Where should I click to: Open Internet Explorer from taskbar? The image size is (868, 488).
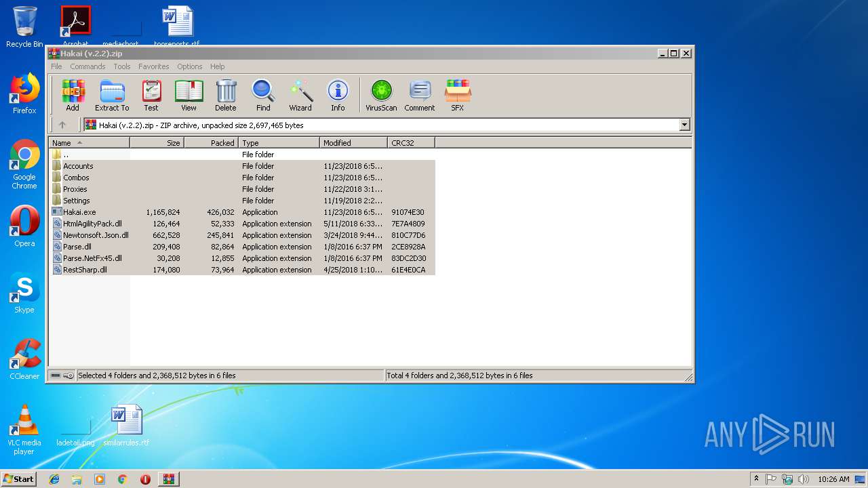tap(54, 479)
